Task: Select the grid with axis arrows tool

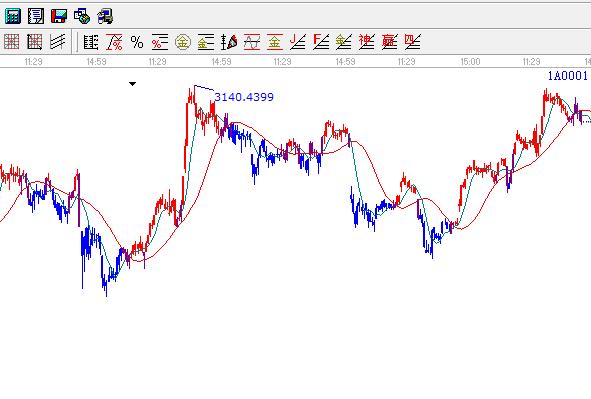Action: (x=35, y=41)
